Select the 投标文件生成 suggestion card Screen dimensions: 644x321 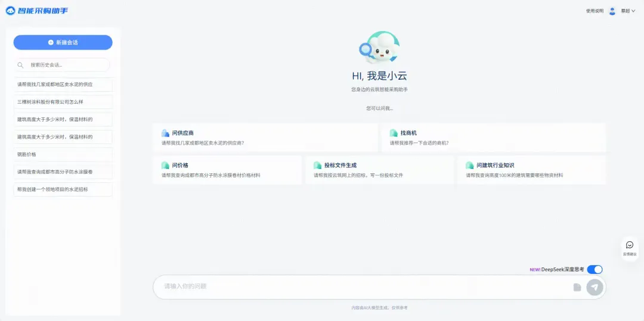point(379,170)
